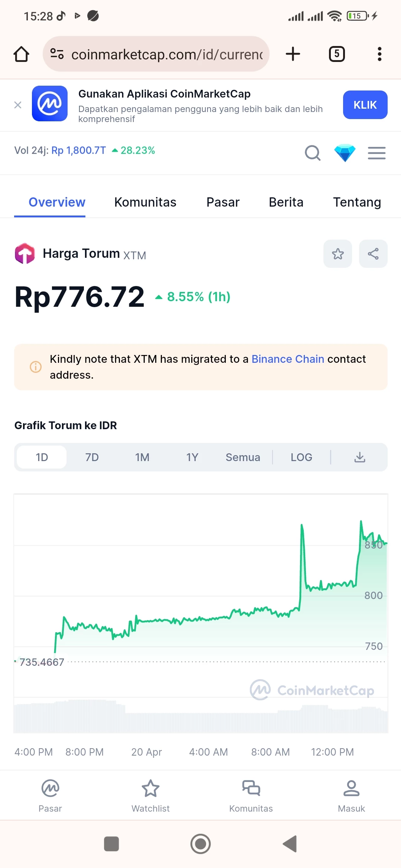The width and height of the screenshot is (401, 868).
Task: Open the tab switcher showing 5 tabs
Action: [337, 54]
